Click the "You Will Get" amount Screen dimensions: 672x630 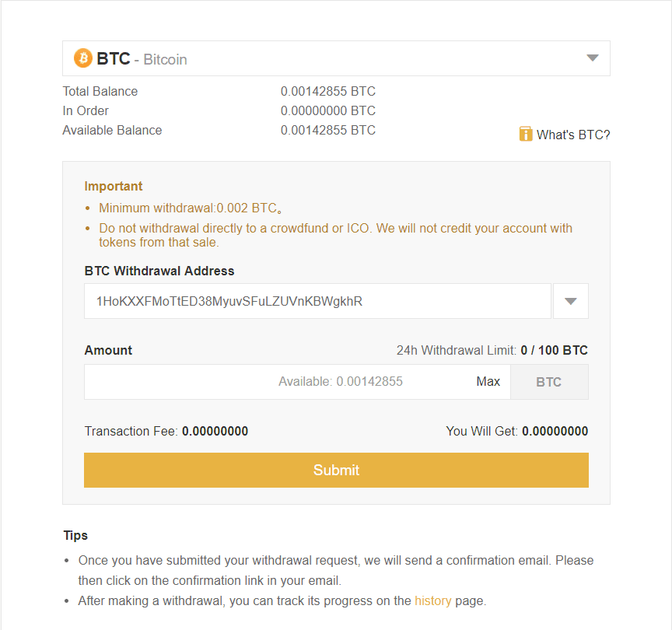point(557,431)
